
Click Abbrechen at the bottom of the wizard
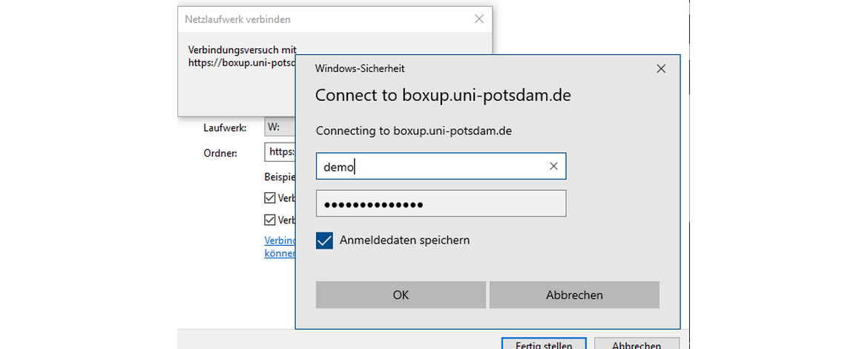click(x=637, y=345)
